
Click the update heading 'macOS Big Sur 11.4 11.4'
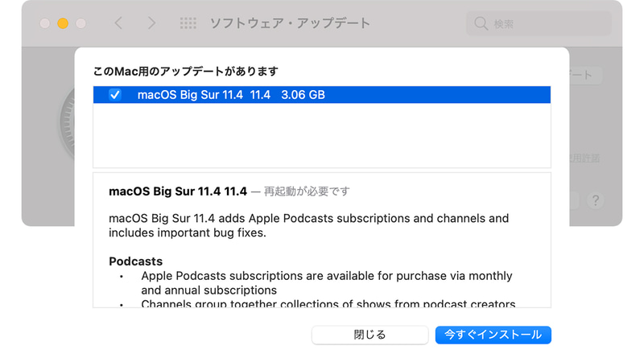178,191
